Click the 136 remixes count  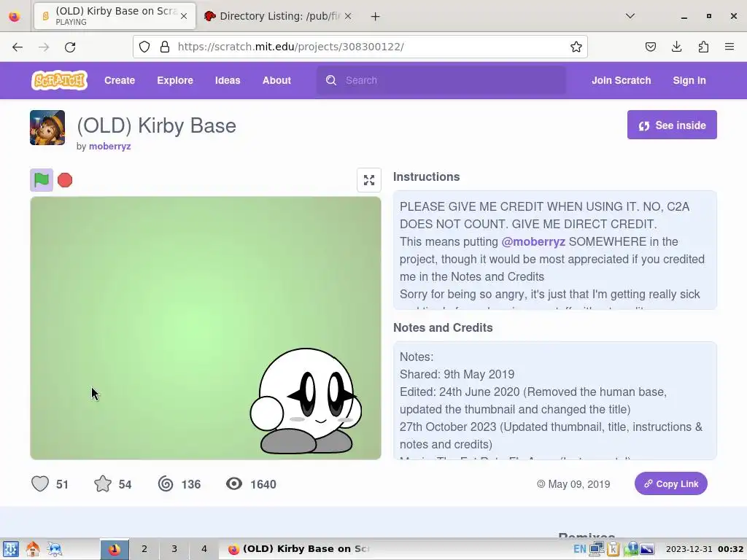[191, 484]
